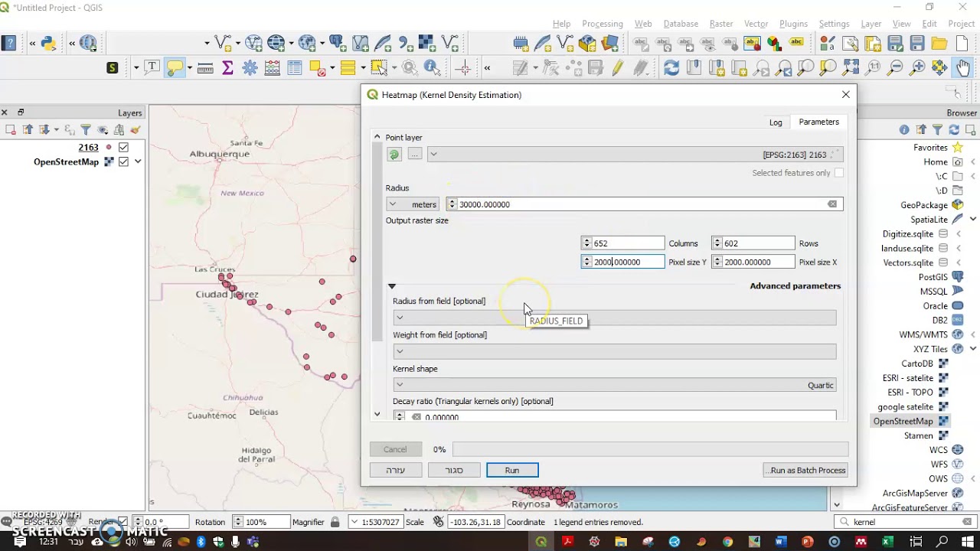Click the Rows value field 602
Screen dimensions: 980x551
point(753,243)
